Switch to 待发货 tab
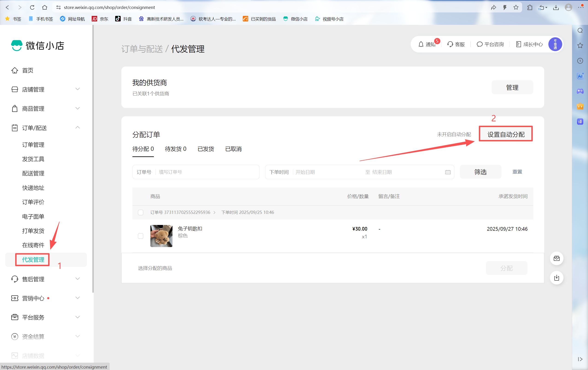The width and height of the screenshot is (588, 370). (x=175, y=149)
